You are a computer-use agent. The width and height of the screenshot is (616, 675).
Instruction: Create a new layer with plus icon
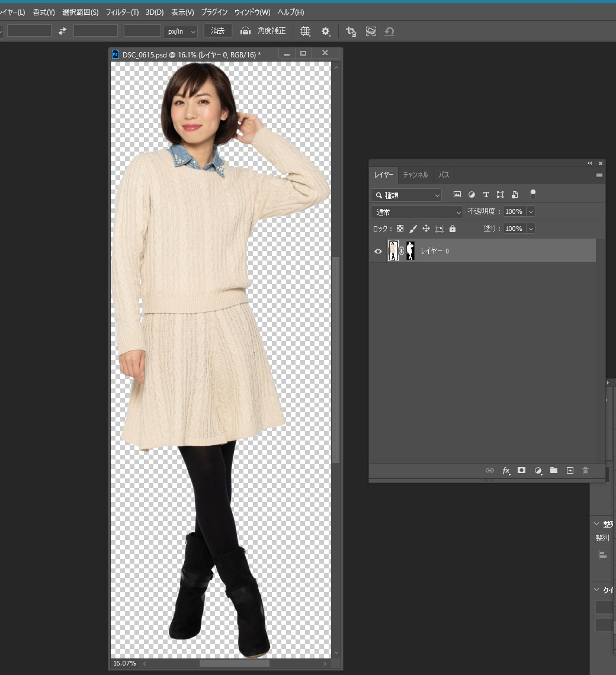570,470
